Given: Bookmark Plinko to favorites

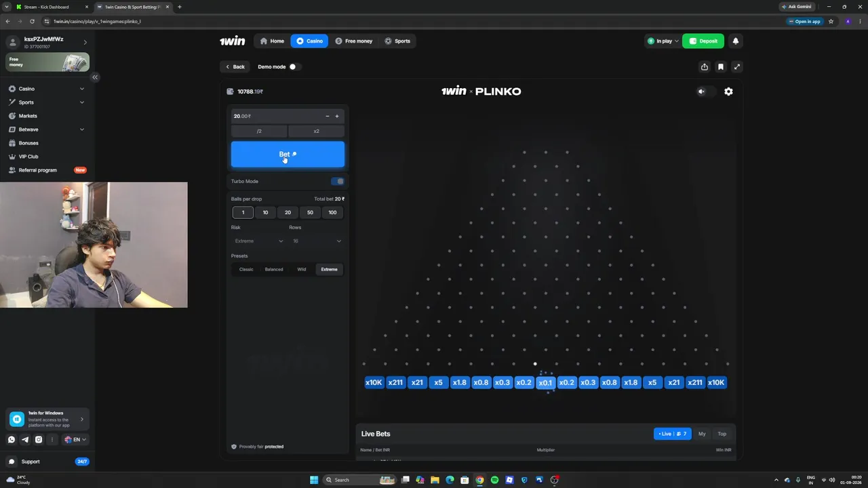Looking at the screenshot, I should [x=721, y=66].
